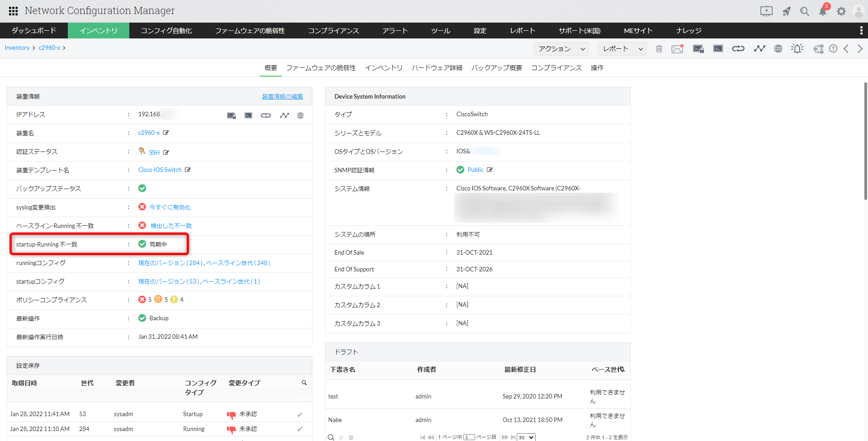Click the notification bell icon
This screenshot has width=868, height=441.
pos(822,11)
